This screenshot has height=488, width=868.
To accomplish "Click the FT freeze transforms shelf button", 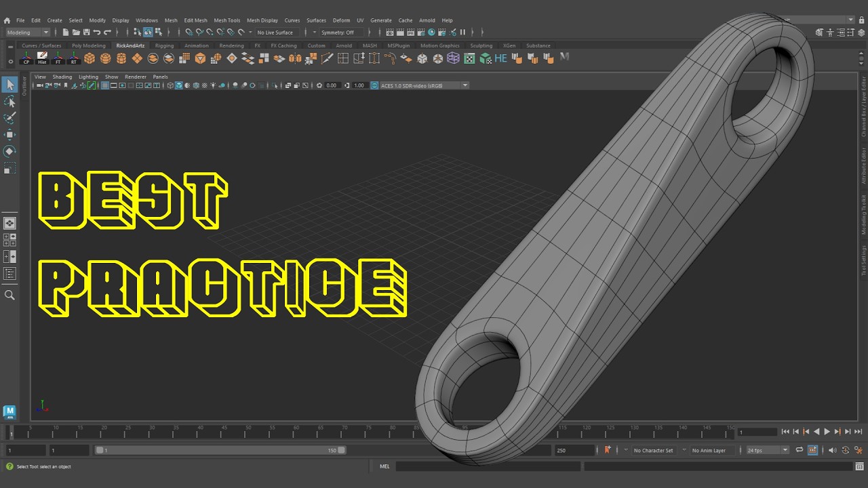I will [58, 58].
